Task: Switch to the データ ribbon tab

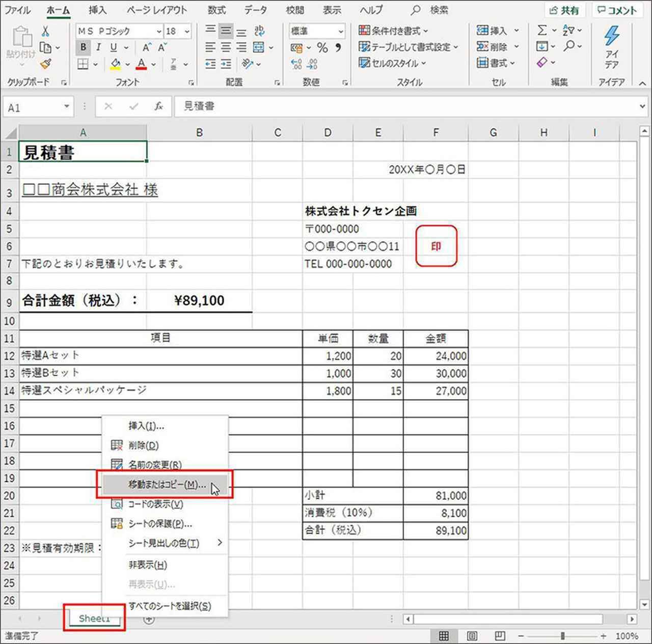Action: coord(255,10)
